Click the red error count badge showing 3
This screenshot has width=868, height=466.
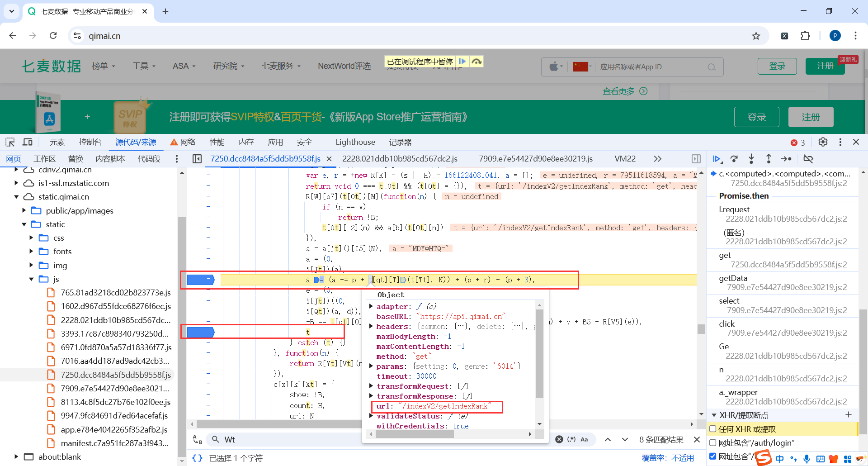tap(798, 143)
